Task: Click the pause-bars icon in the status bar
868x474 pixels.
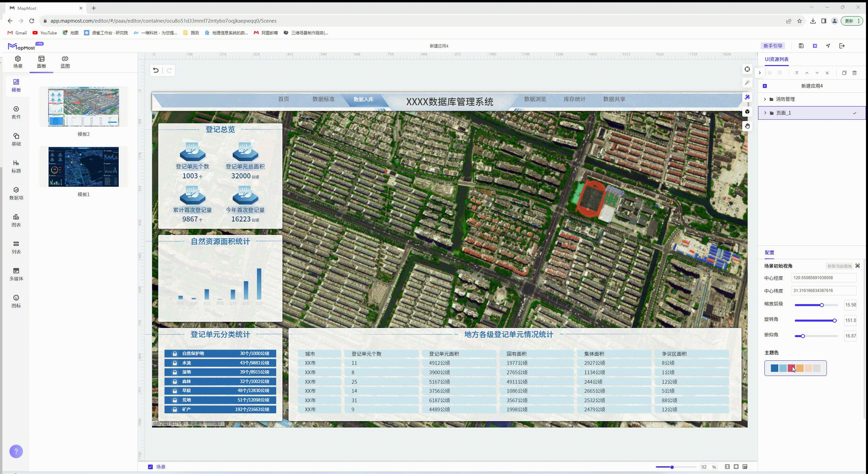Action: (x=727, y=467)
